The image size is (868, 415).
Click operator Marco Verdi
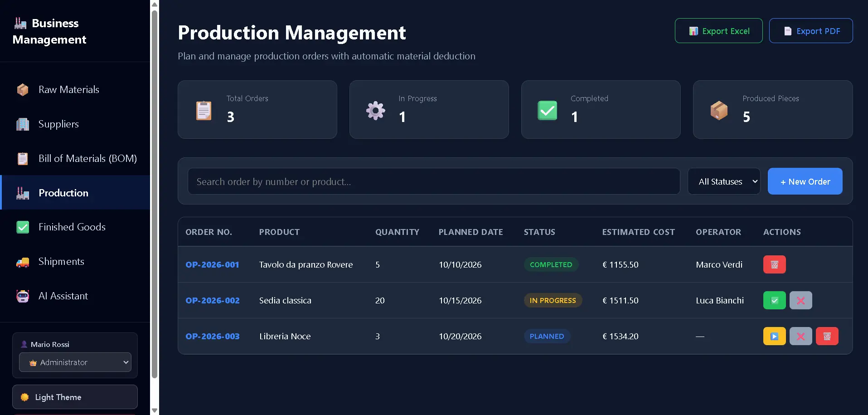(719, 265)
